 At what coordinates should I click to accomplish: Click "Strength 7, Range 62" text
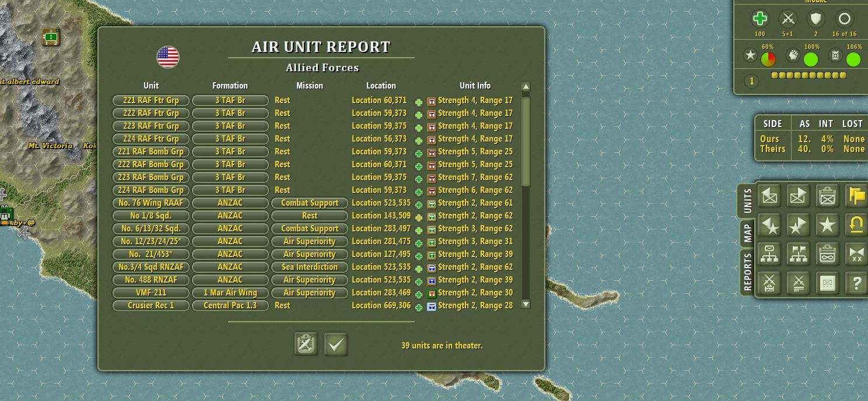tap(475, 177)
